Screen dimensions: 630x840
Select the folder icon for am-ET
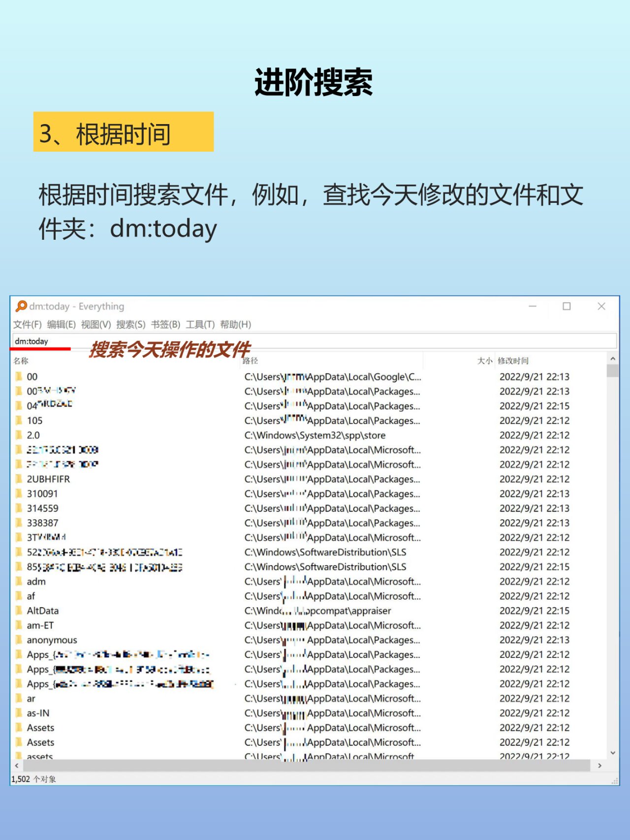point(19,625)
